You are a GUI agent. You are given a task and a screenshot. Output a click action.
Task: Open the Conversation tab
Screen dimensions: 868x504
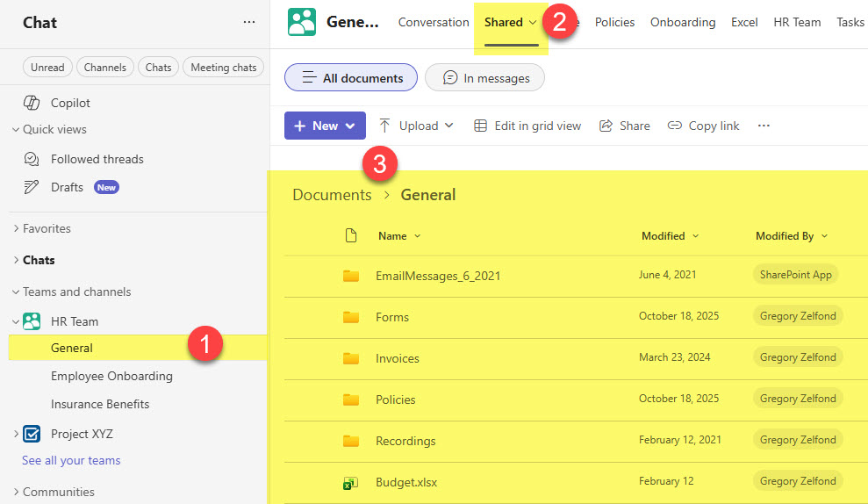[x=434, y=22]
